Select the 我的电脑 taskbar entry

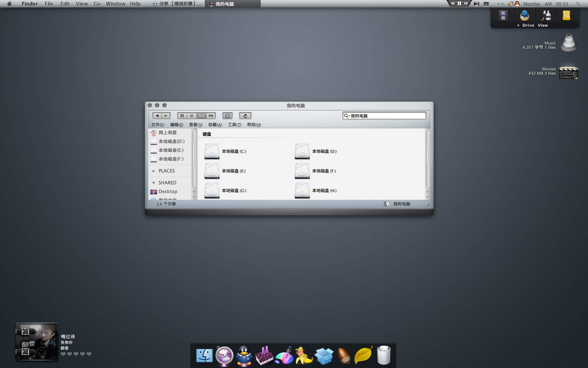[x=233, y=4]
